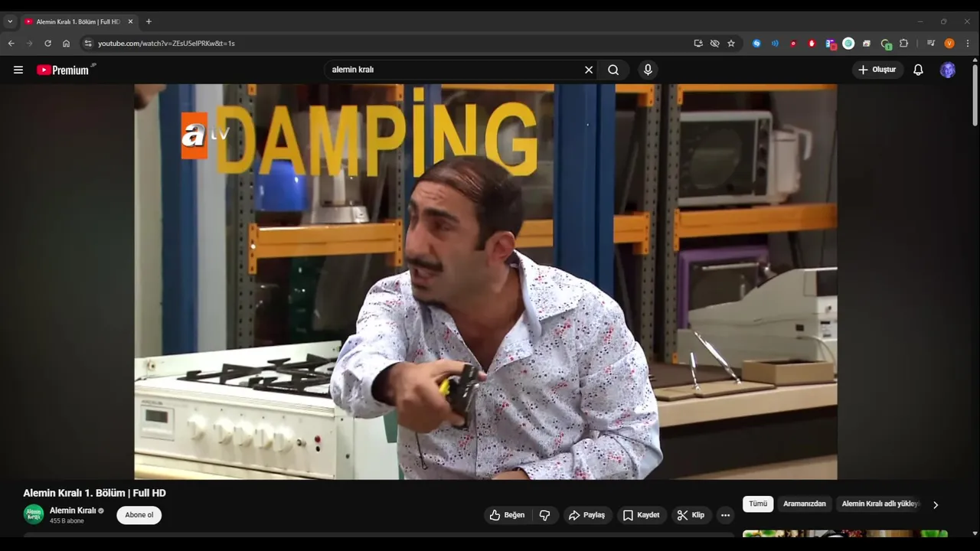
Task: Dislike the video with thumbs-down
Action: (545, 515)
